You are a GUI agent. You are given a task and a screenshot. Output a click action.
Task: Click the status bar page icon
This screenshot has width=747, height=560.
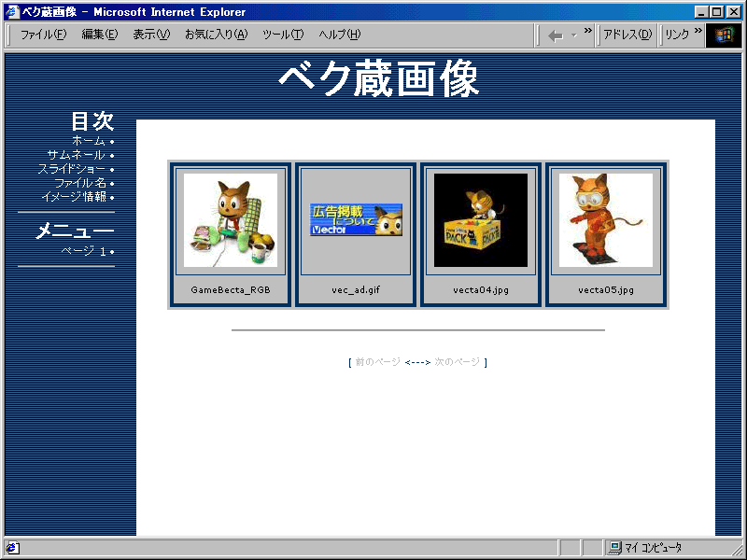coord(12,548)
